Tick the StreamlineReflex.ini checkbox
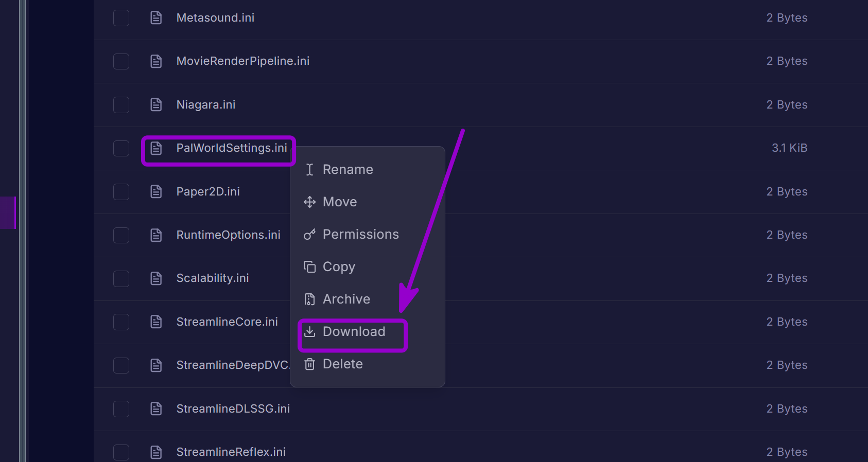The width and height of the screenshot is (868, 462). coord(121,452)
